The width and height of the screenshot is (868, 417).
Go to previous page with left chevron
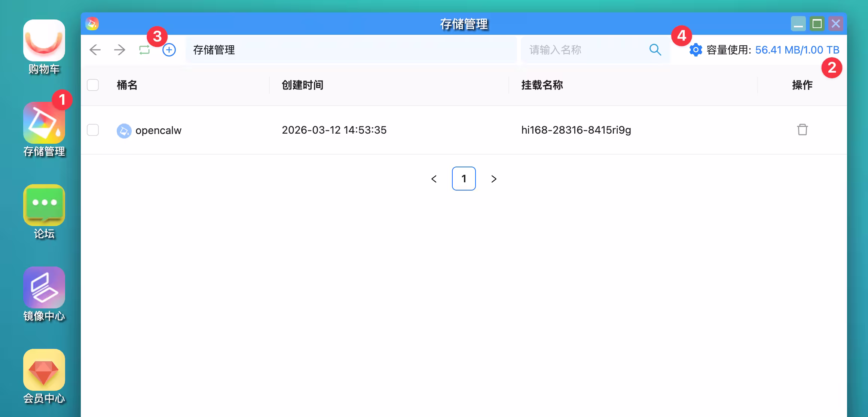tap(434, 179)
